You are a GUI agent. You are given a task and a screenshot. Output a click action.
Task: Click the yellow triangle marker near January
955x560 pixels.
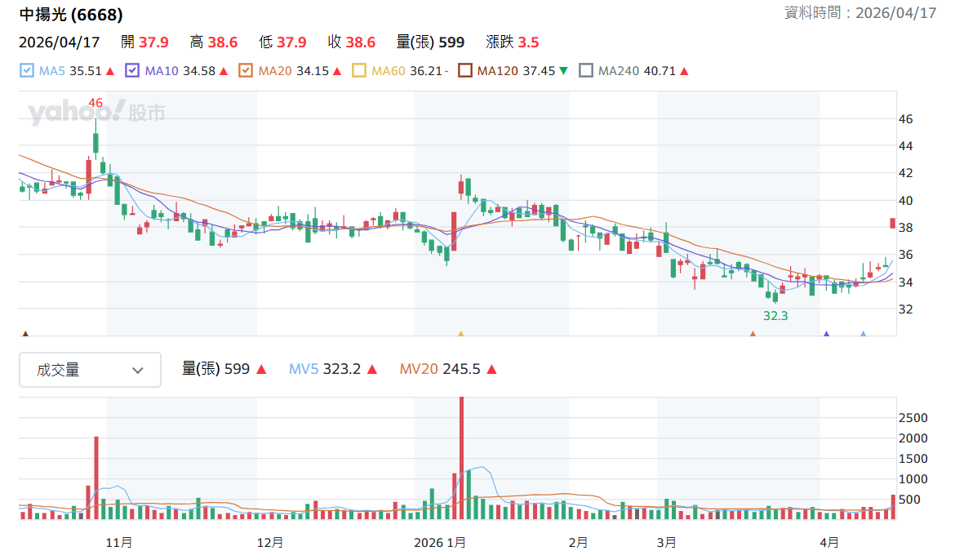461,333
